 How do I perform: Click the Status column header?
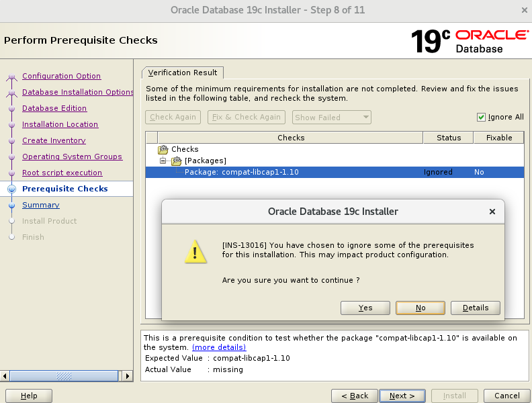click(x=449, y=138)
